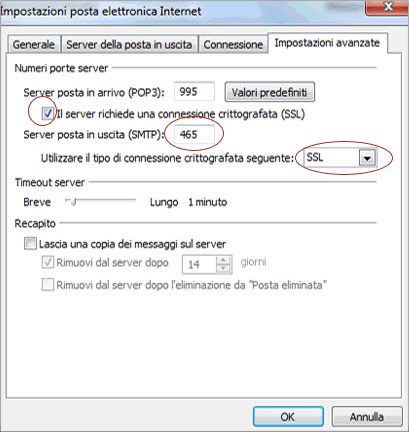Image resolution: width=409 pixels, height=432 pixels.
Task: Click the POP3 port field showing 995
Action: pos(194,92)
